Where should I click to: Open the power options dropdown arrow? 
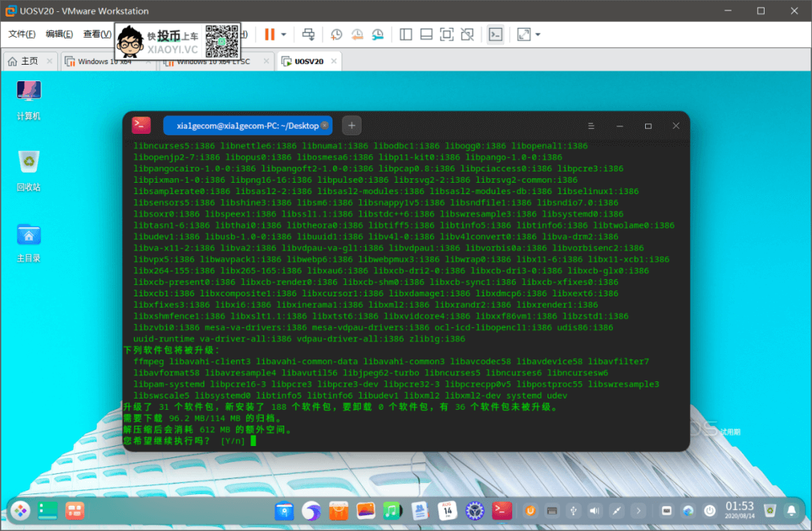pyautogui.click(x=283, y=35)
